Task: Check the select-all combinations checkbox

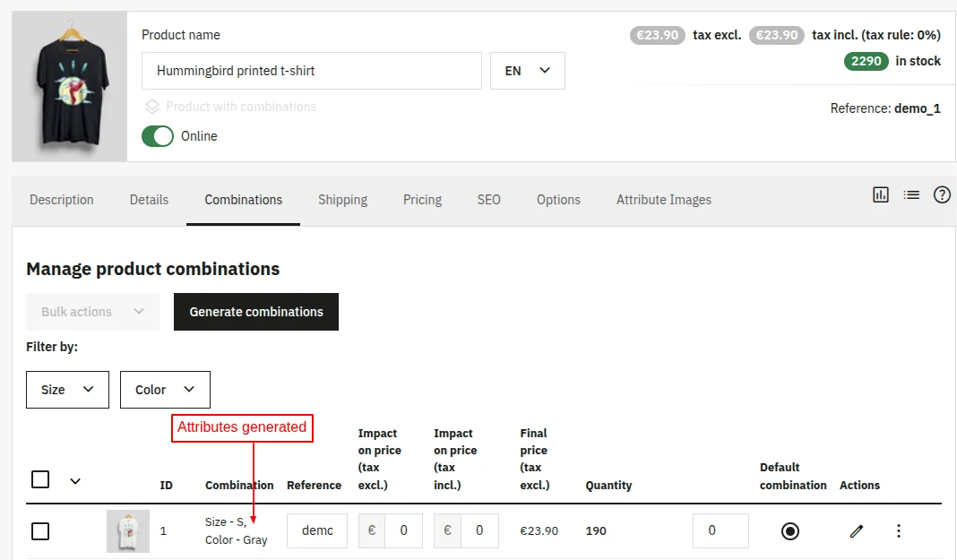Action: point(40,479)
